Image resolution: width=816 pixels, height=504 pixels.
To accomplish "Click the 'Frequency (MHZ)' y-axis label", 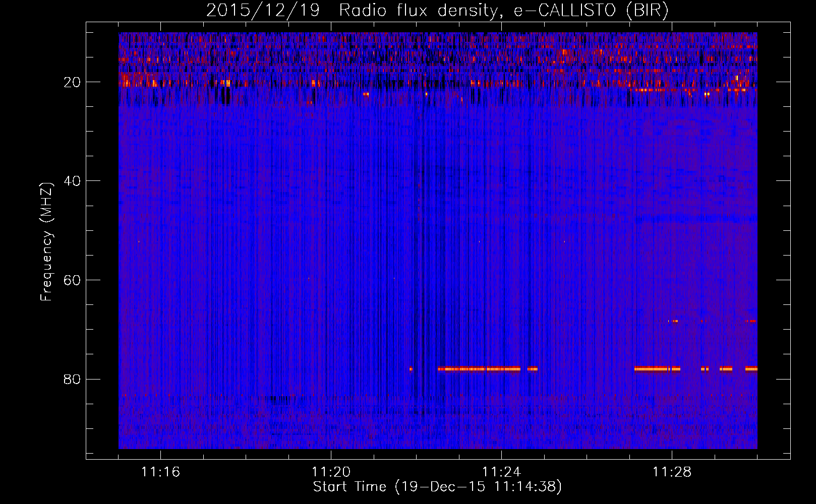I will (x=46, y=242).
